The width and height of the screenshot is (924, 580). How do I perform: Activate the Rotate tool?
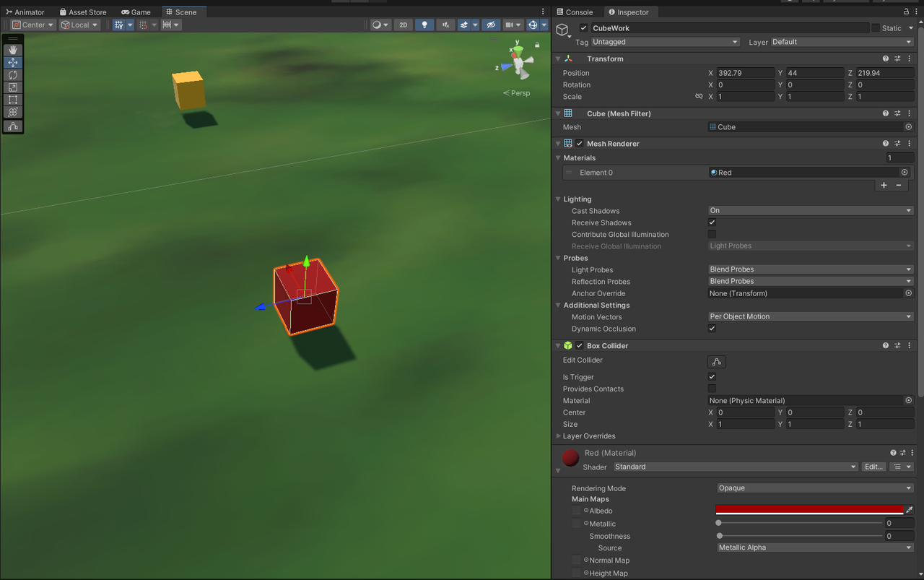click(x=13, y=74)
